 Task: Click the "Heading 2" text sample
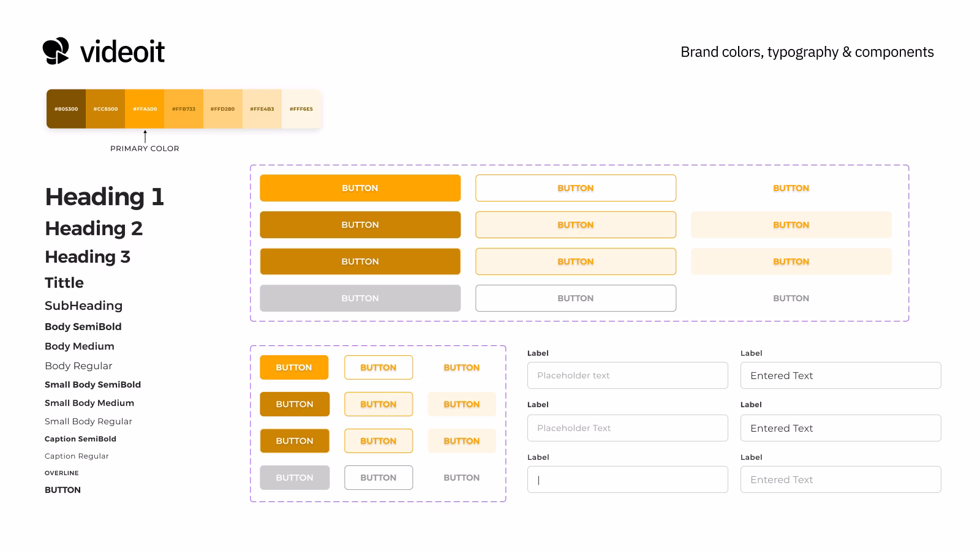[x=94, y=228]
